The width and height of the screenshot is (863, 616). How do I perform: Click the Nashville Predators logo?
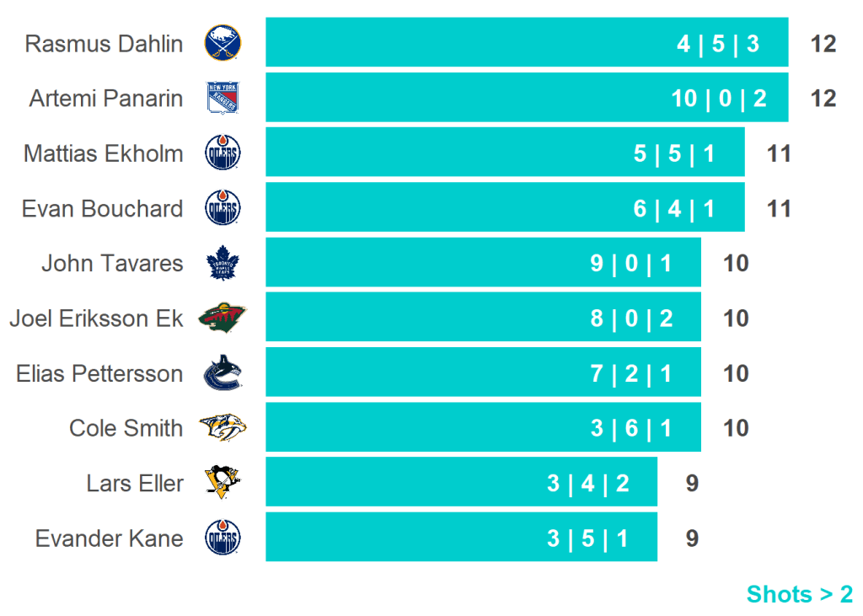222,428
